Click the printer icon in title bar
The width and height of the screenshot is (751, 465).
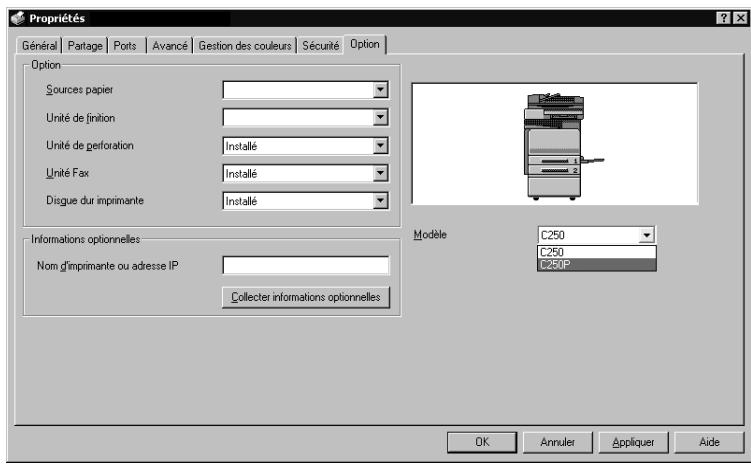tap(18, 18)
